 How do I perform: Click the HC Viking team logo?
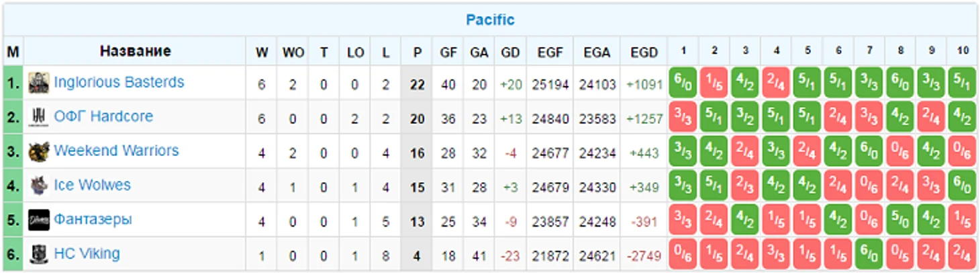coord(39,254)
